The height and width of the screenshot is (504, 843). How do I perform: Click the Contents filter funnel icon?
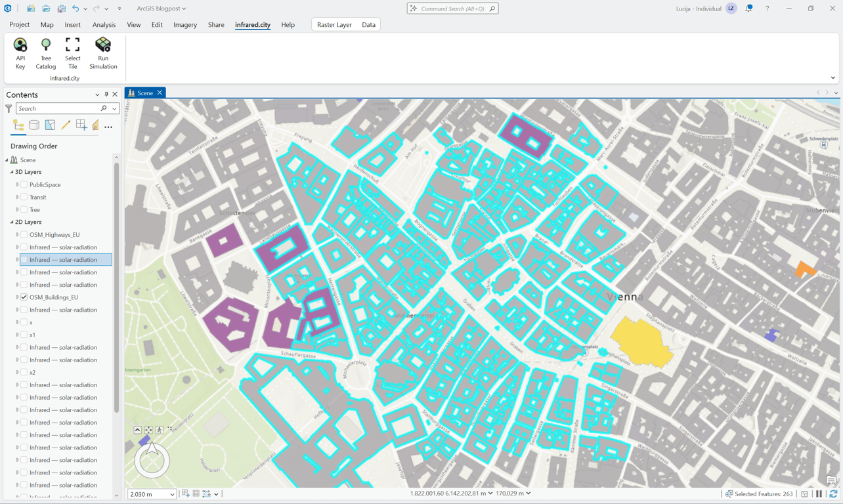[x=9, y=108]
